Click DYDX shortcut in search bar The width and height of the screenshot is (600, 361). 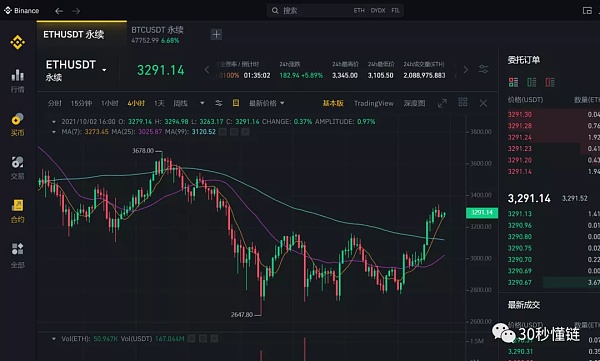pos(378,11)
